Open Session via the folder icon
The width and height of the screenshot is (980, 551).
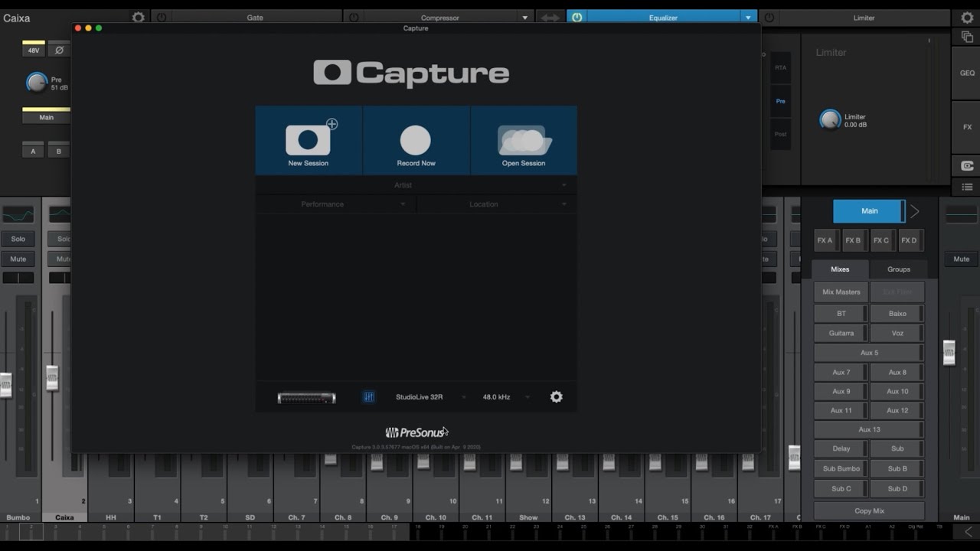pyautogui.click(x=524, y=141)
